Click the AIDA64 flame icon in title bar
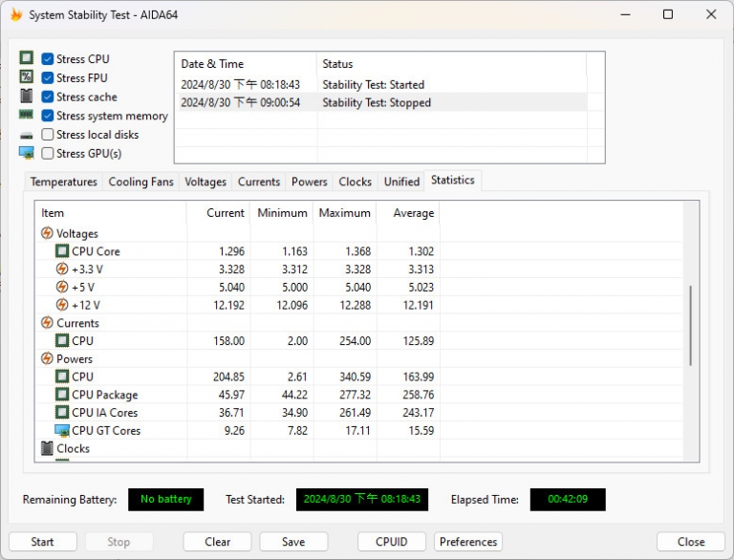Image resolution: width=734 pixels, height=560 pixels. pyautogui.click(x=16, y=15)
